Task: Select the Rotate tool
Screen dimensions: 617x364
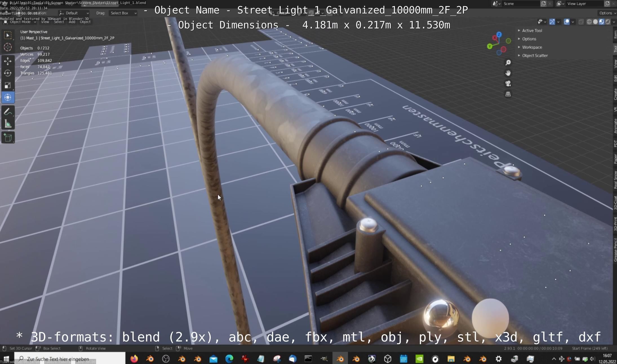Action: coord(8,73)
